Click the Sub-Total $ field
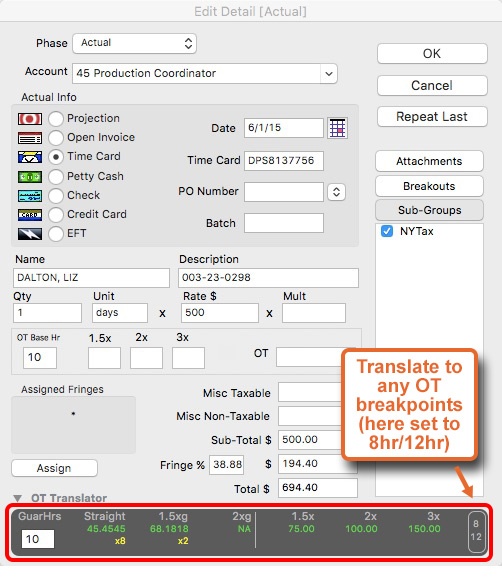The height and width of the screenshot is (579, 502). (310, 440)
